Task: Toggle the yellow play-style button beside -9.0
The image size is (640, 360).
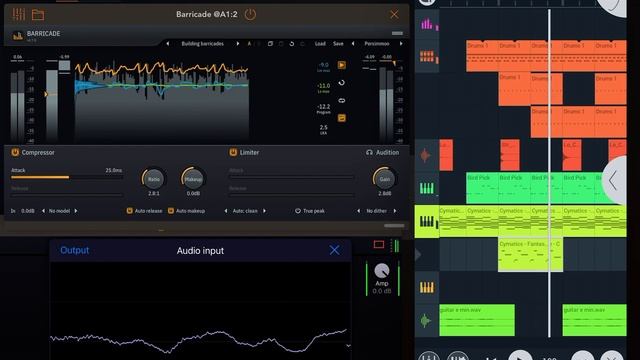Action: tap(342, 65)
